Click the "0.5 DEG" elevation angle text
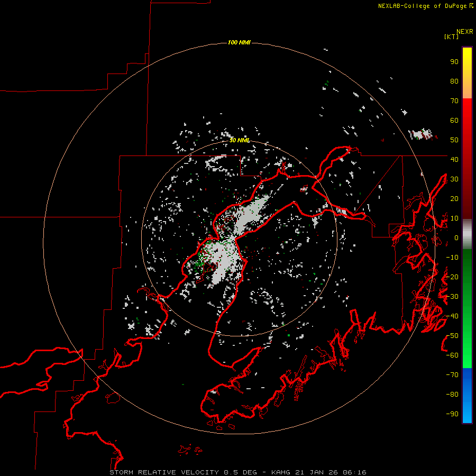Image resolution: width=476 pixels, height=476 pixels. pyautogui.click(x=240, y=472)
